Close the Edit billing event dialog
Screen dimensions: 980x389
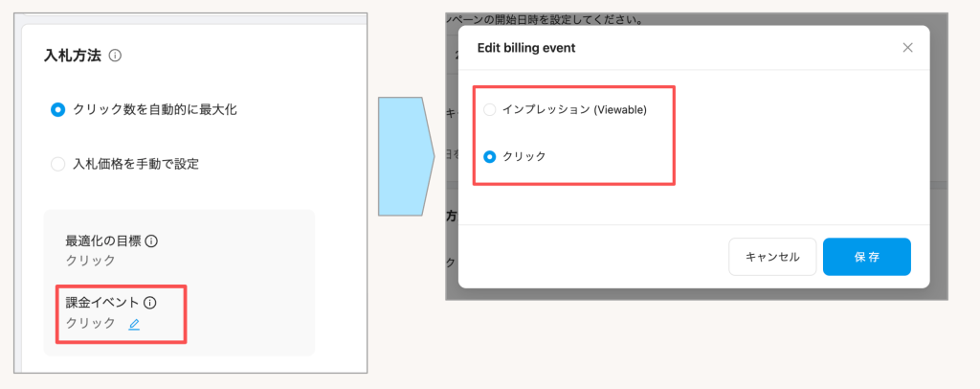pyautogui.click(x=907, y=48)
